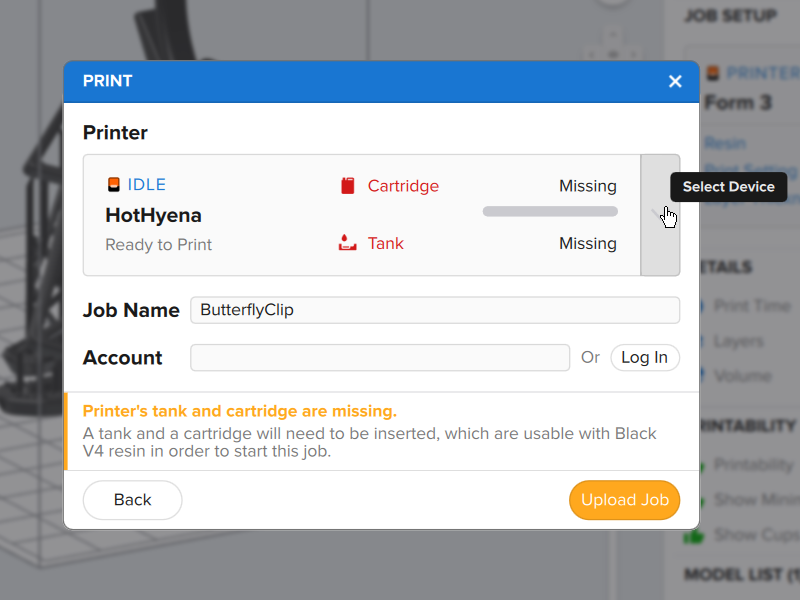
Task: Click the red Tank icon
Action: [x=347, y=243]
